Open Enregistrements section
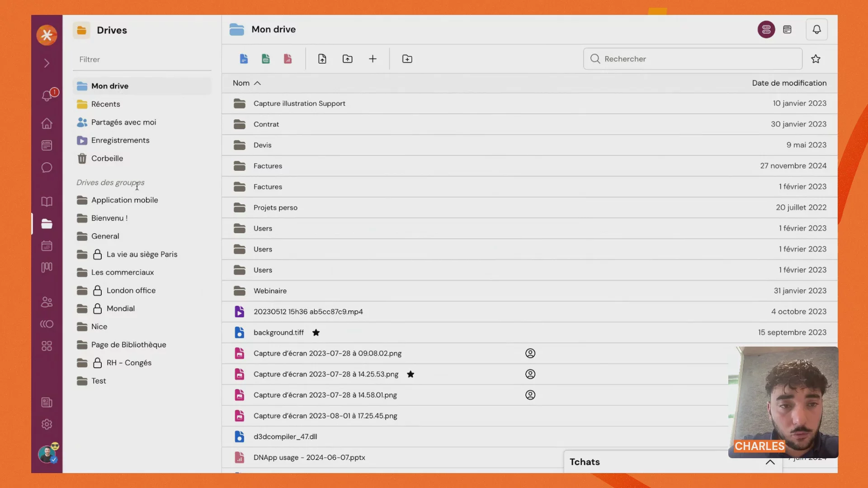The height and width of the screenshot is (488, 868). point(142,140)
